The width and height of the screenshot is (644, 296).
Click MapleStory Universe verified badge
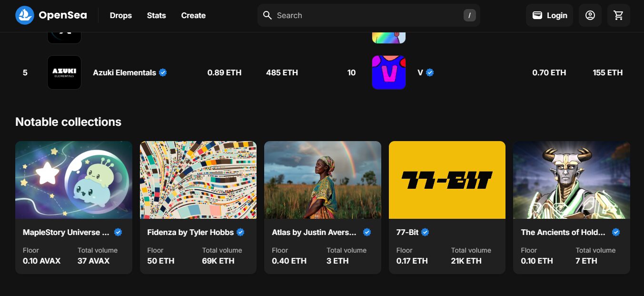118,232
